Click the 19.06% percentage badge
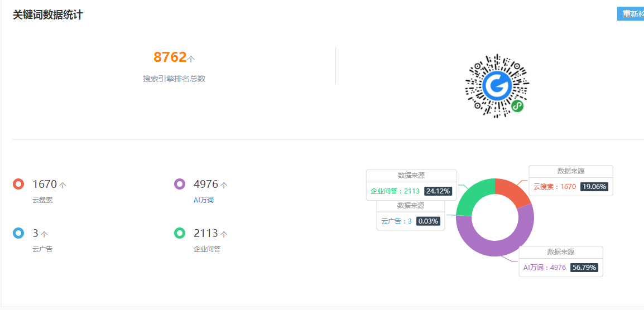The width and height of the screenshot is (644, 310). 594,186
